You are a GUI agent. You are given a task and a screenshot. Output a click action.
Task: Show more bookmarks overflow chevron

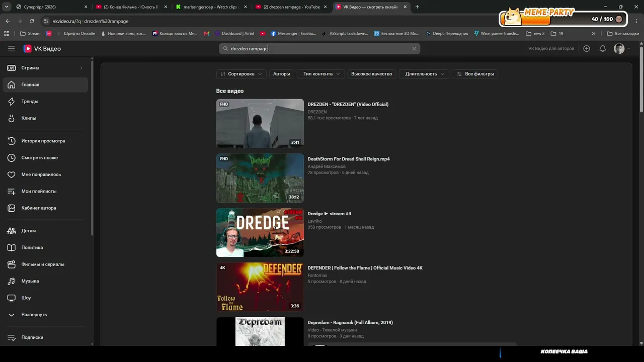[594, 34]
